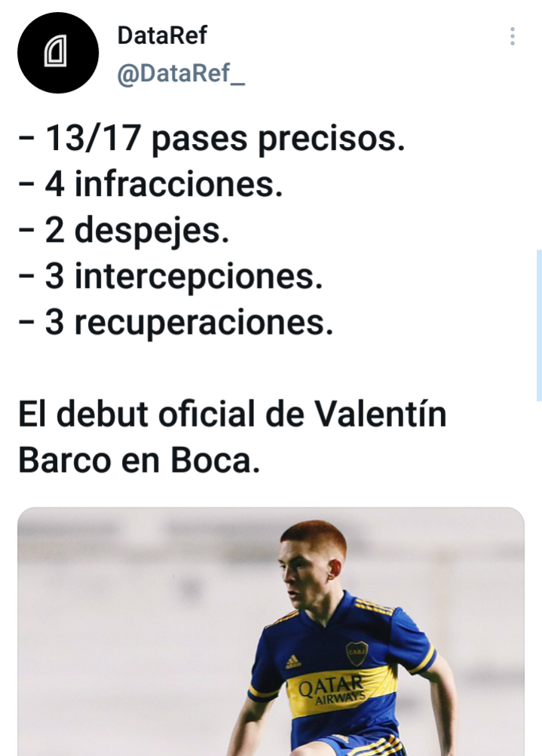
Task: Tap the '4 infracciones' text line
Action: pyautogui.click(x=151, y=184)
